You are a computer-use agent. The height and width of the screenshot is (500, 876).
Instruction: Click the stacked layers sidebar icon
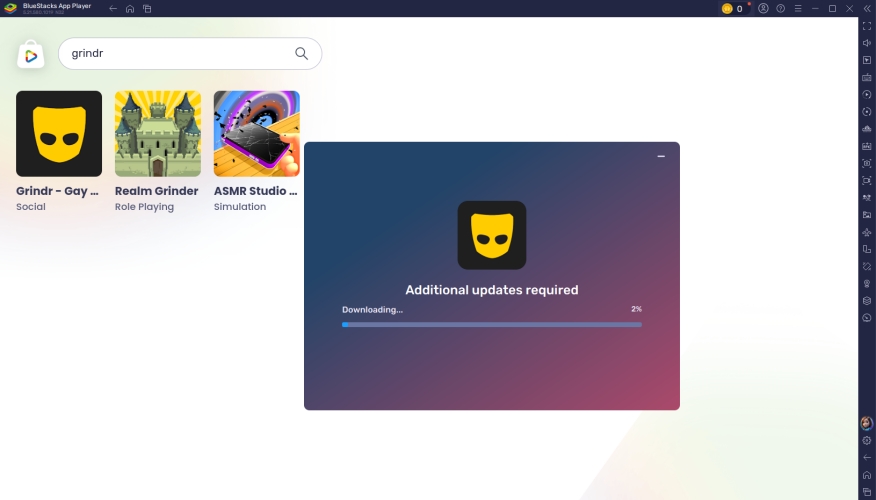click(x=867, y=301)
